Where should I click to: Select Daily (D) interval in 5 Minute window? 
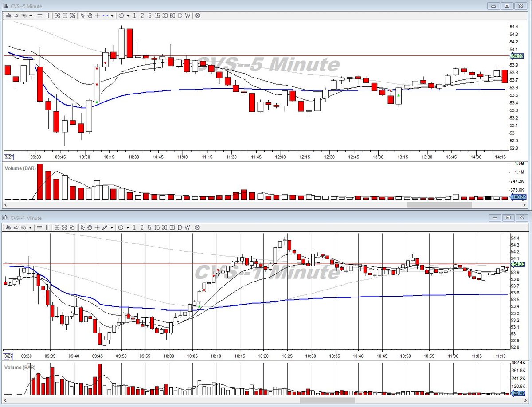tap(180, 16)
